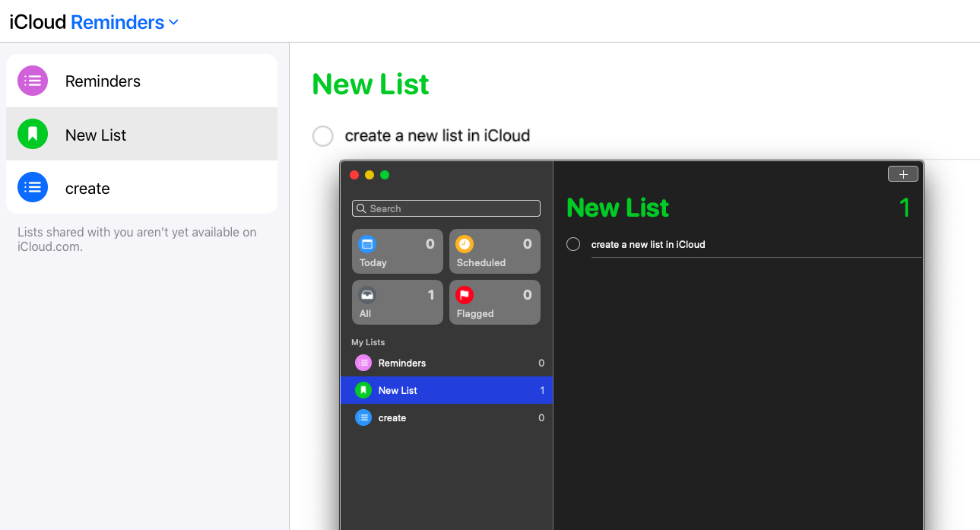
Task: Select the small purple Reminders icon under My Lists
Action: 363,363
